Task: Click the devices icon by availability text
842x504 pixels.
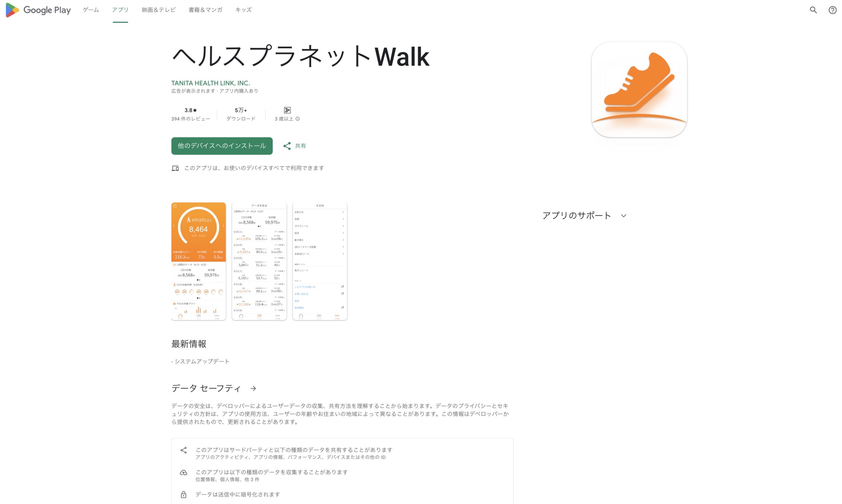Action: [175, 168]
